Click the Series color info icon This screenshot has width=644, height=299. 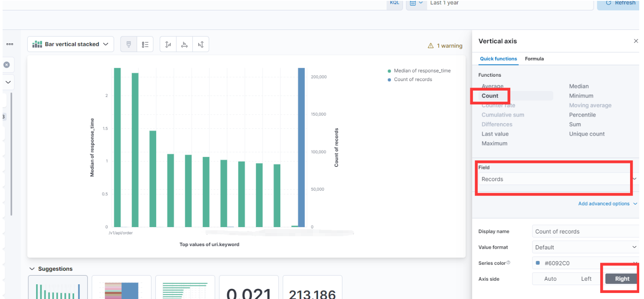pos(508,263)
